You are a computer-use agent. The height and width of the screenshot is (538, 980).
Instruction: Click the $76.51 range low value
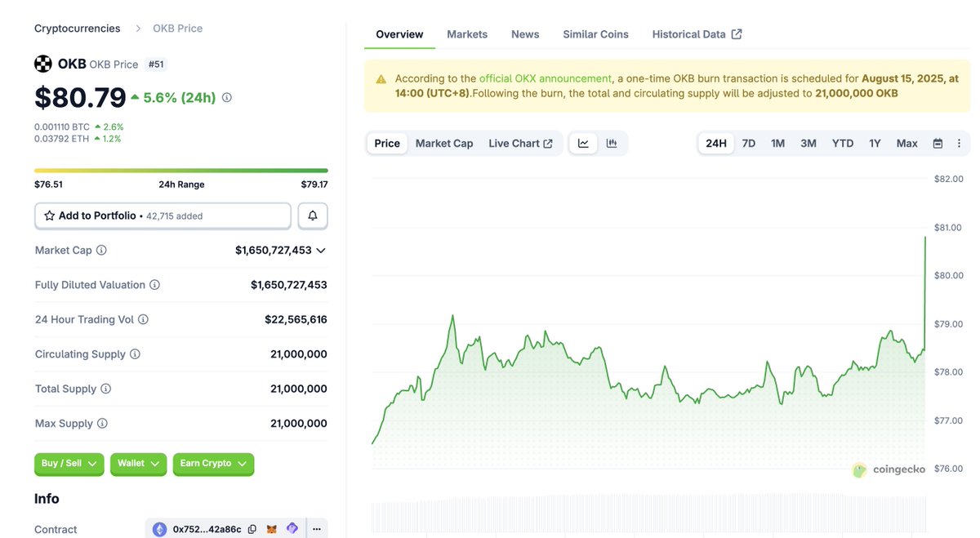48,185
